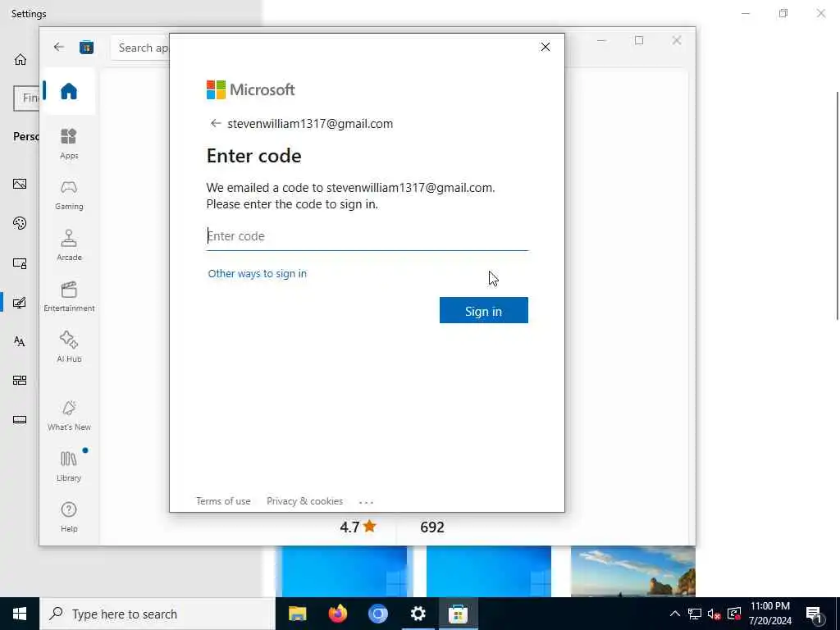Click the Microsoft logo in dialog
The width and height of the screenshot is (840, 630).
click(251, 89)
